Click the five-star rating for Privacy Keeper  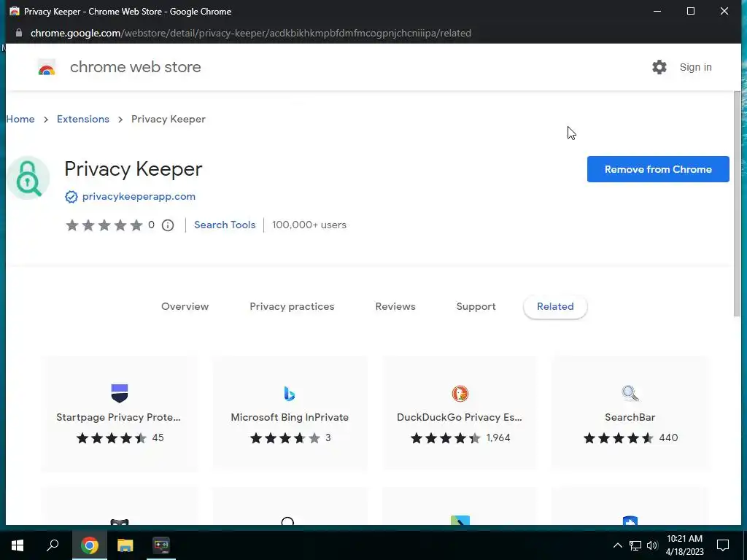click(x=104, y=225)
